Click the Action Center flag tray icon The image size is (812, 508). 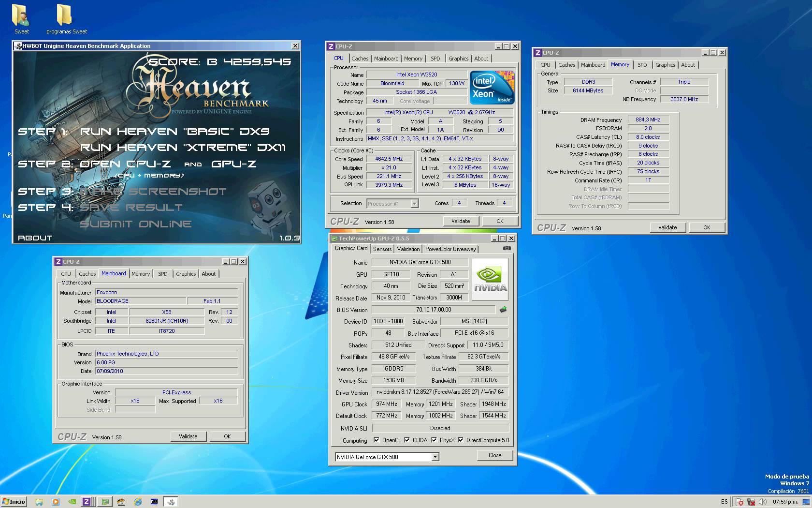(x=739, y=502)
